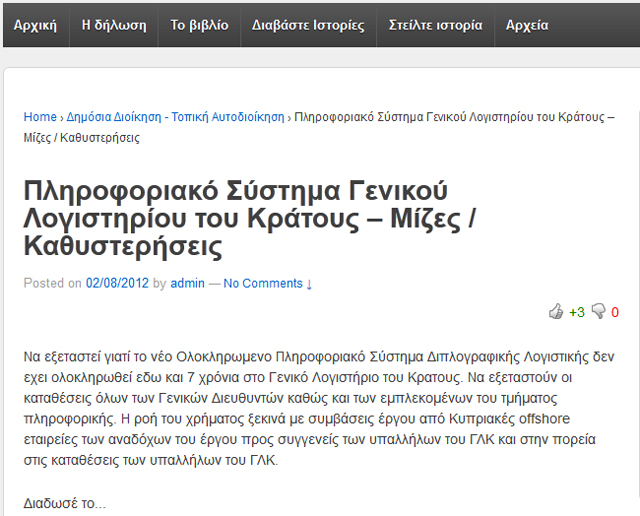The width and height of the screenshot is (640, 516).
Task: Click the thumbs down vote icon
Action: (x=599, y=312)
